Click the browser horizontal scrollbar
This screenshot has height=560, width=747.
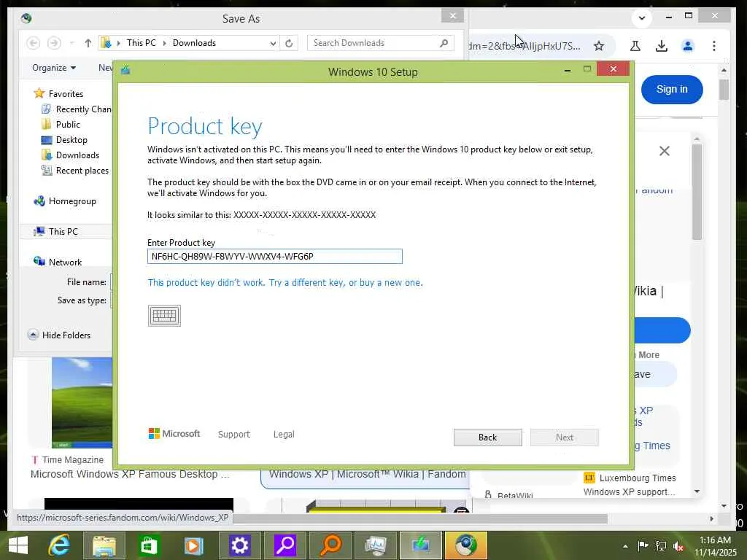pos(419,518)
